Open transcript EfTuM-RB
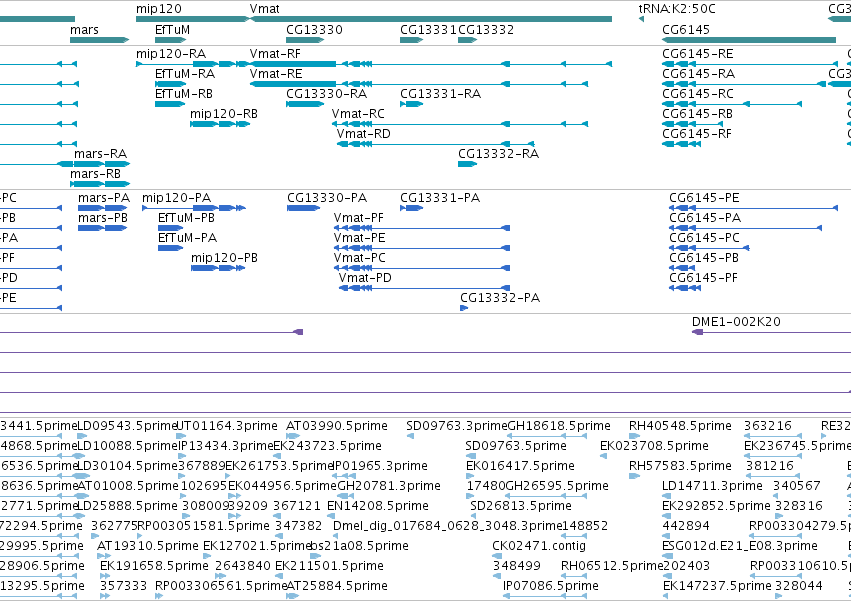851x601 pixels. (x=184, y=94)
